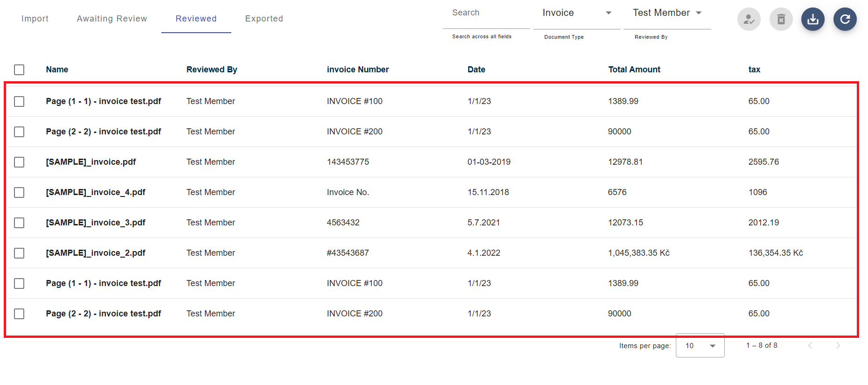Screen dimensions: 868x385
Task: Tick checkbox for [SAMPLE]_invoice_2.pdf
Action: 19,253
